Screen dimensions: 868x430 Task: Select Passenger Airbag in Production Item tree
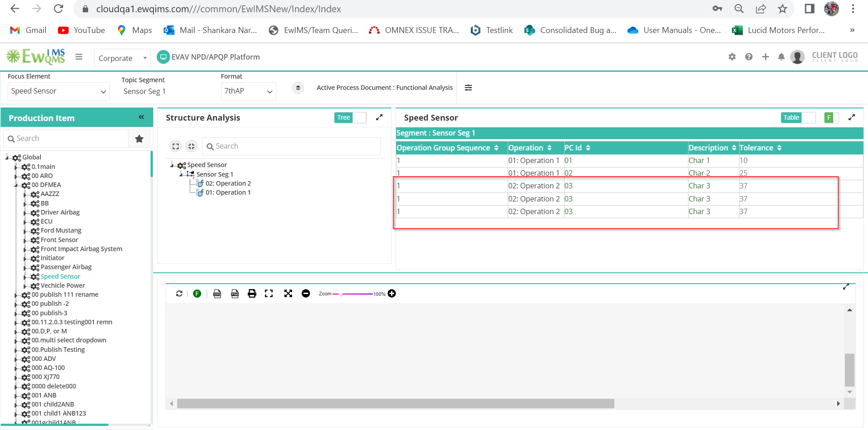tap(66, 267)
